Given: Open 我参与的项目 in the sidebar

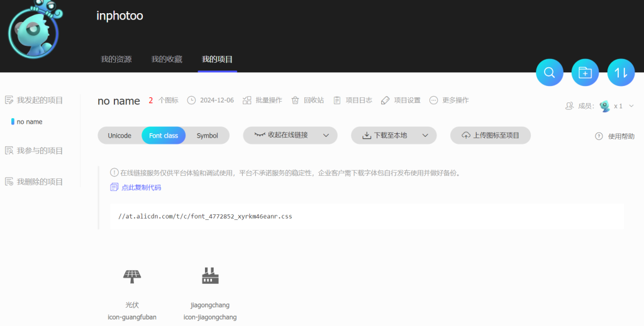Looking at the screenshot, I should [40, 151].
